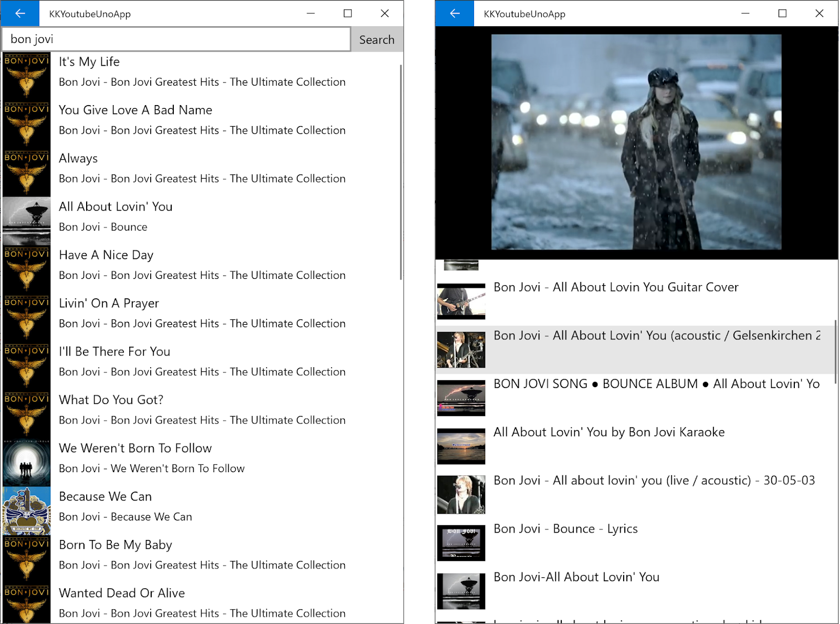This screenshot has height=624, width=840.
Task: Click the thumbnail of the acoustic Gelsenkirchen video
Action: (x=461, y=350)
